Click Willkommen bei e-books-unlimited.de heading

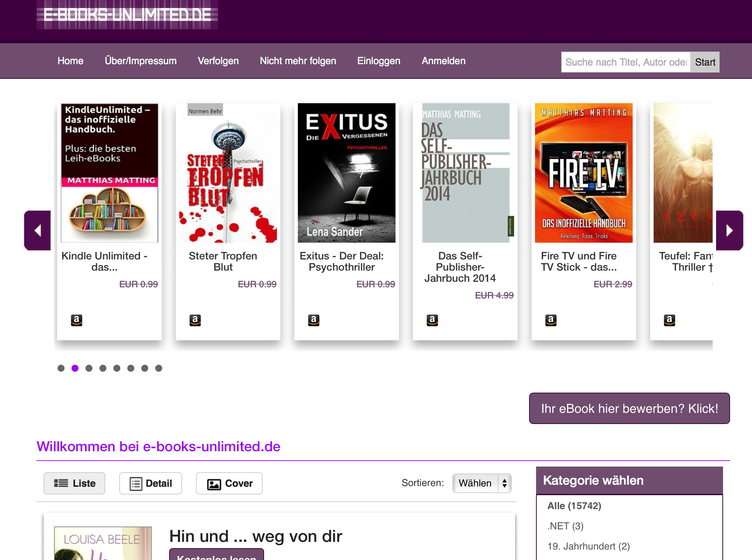pyautogui.click(x=158, y=446)
